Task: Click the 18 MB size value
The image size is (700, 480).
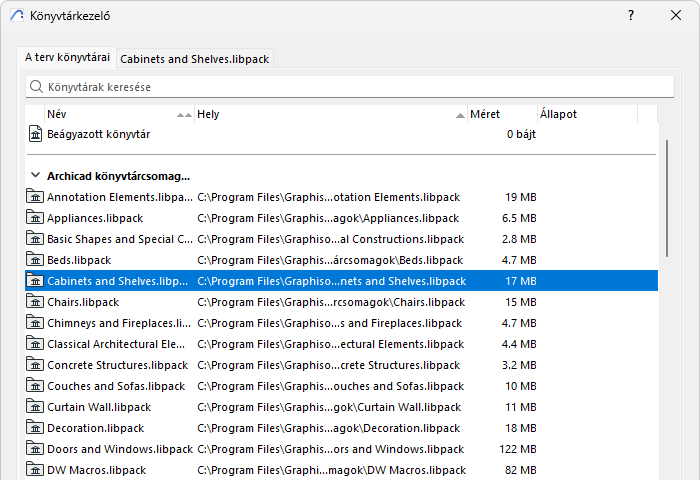Action: 521,428
